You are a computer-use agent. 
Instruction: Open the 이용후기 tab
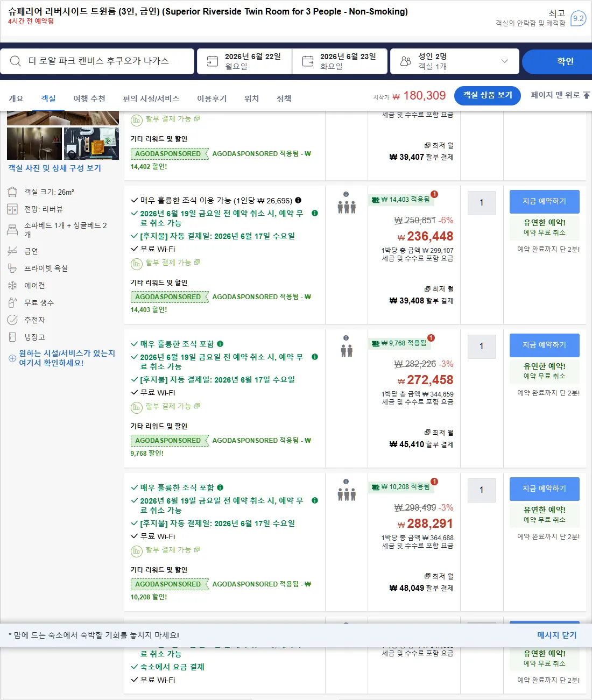point(212,98)
